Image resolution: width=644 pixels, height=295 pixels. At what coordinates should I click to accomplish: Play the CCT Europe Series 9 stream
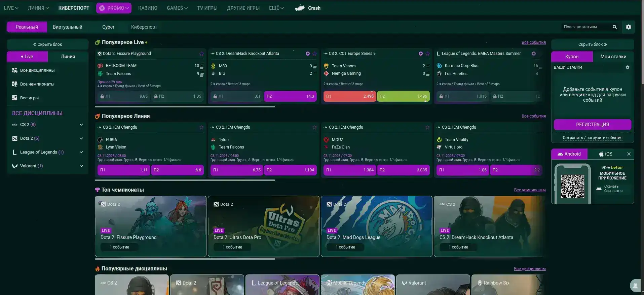point(420,54)
